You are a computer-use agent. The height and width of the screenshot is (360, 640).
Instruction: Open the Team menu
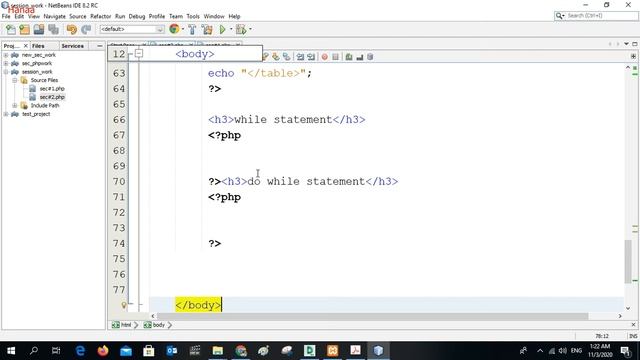pyautogui.click(x=176, y=16)
